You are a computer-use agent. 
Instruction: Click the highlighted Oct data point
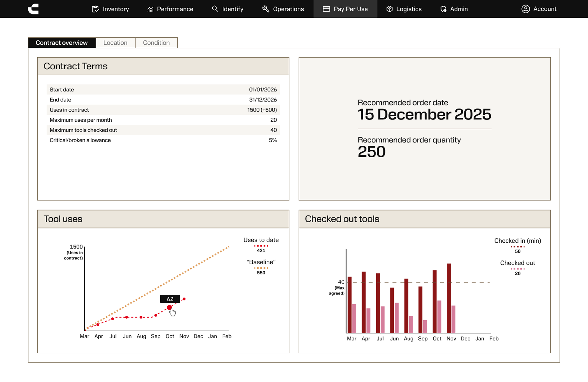pyautogui.click(x=169, y=307)
